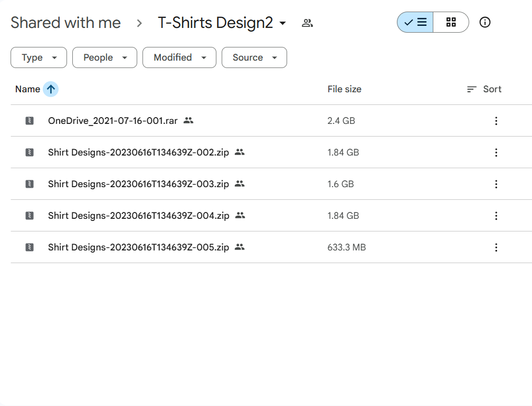532x406 pixels.
Task: Click shared icon next to Shirt Designs 005.zip
Action: pyautogui.click(x=240, y=247)
